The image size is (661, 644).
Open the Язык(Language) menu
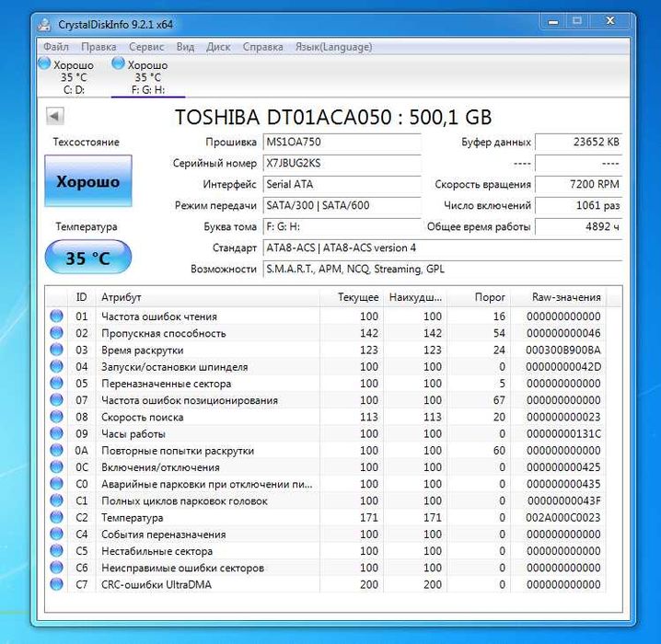tap(333, 47)
